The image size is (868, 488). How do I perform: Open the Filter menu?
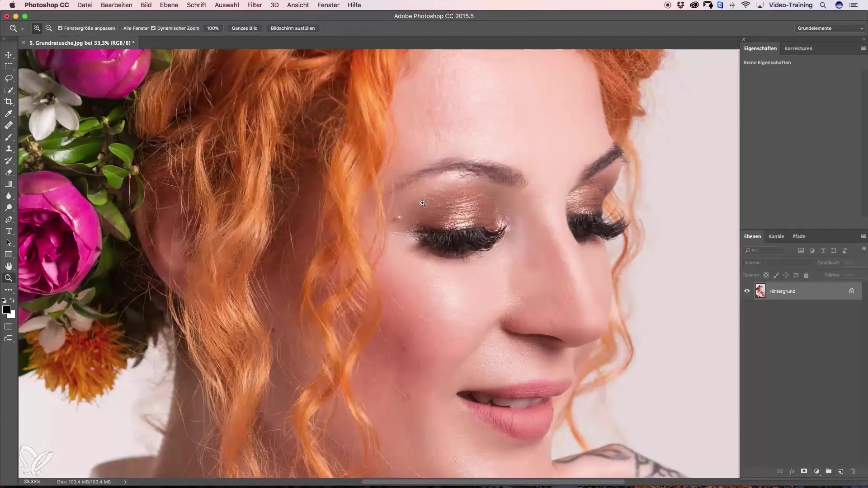pyautogui.click(x=255, y=5)
